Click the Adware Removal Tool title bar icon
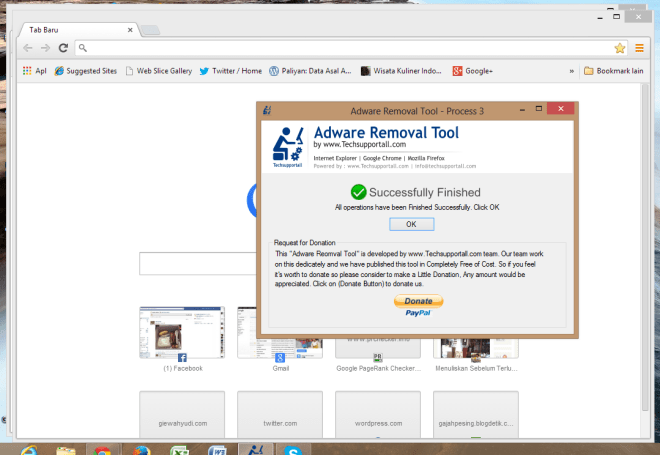 [x=267, y=110]
